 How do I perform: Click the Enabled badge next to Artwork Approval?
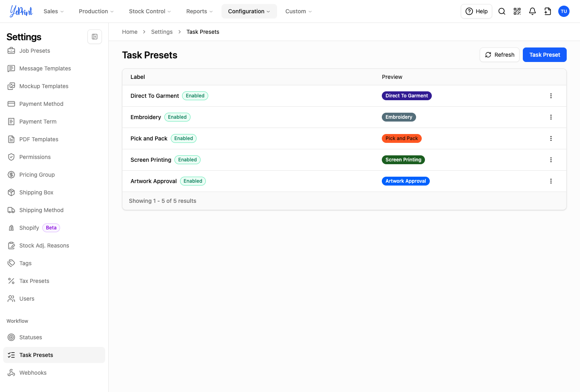point(193,181)
